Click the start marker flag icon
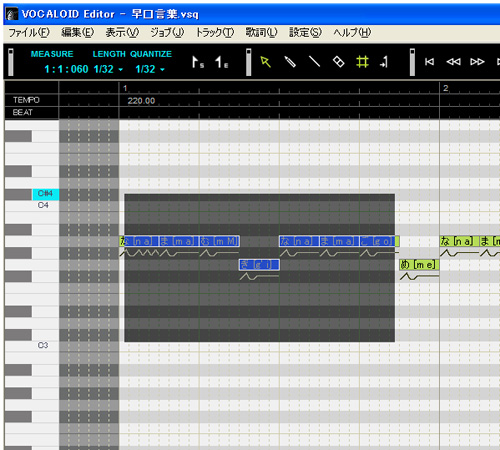Viewport: 500px width, 450px height. 198,62
